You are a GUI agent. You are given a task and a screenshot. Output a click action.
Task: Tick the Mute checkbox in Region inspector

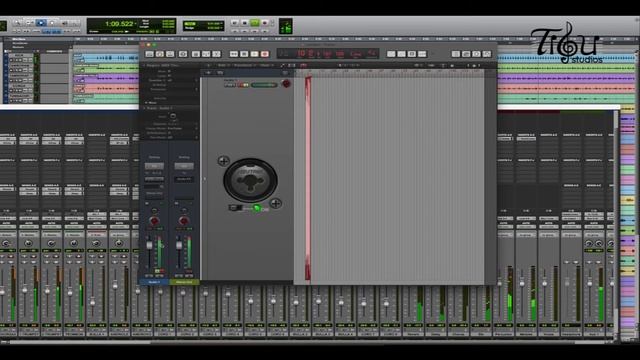[x=169, y=71]
